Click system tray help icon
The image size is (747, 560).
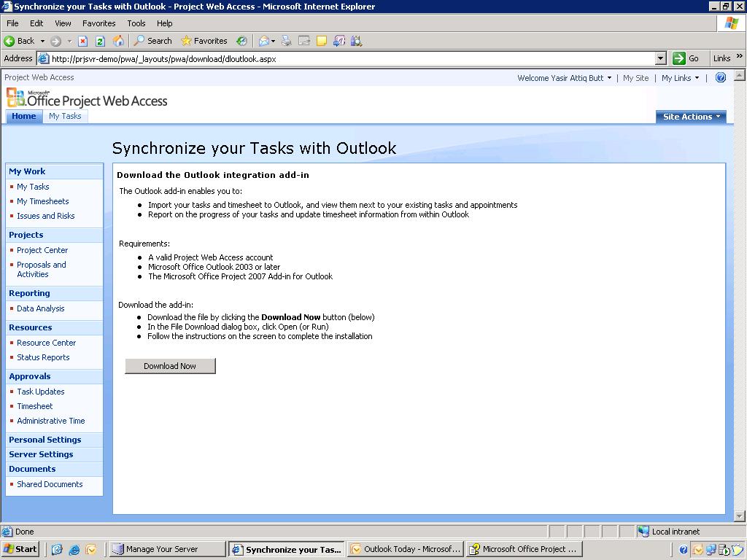point(683,550)
